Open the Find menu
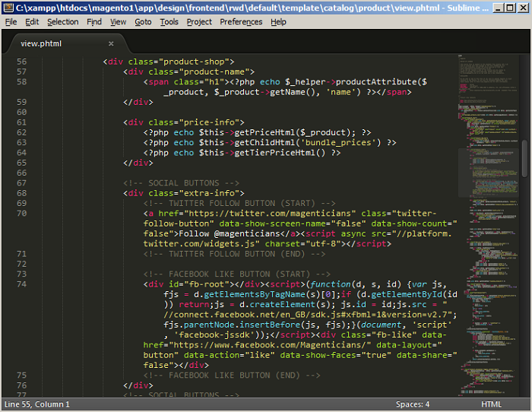This screenshot has height=412, width=532. (94, 22)
